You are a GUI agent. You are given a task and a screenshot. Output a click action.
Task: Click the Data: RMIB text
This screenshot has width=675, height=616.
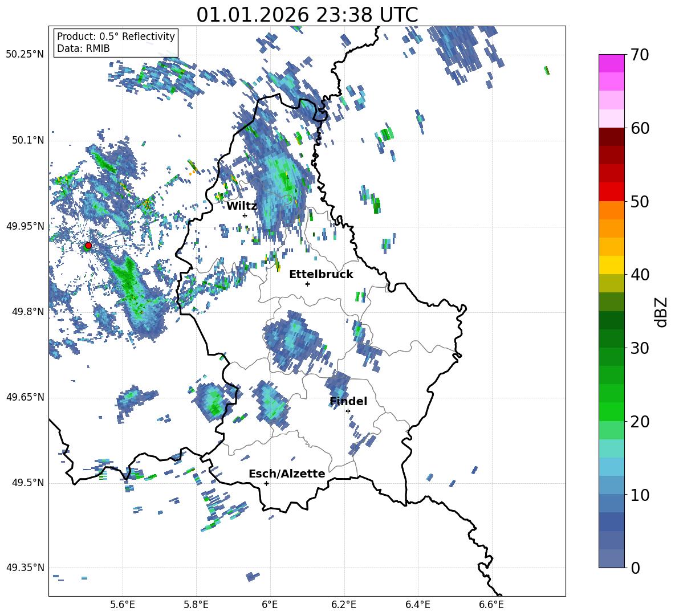83,48
